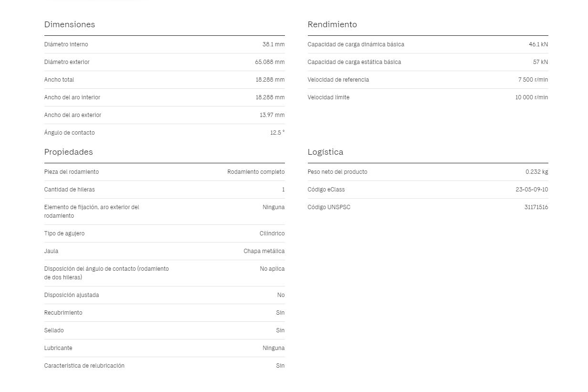Screen dimensions: 588x392
Task: Select the Ángulo de contacto label
Action: click(70, 133)
